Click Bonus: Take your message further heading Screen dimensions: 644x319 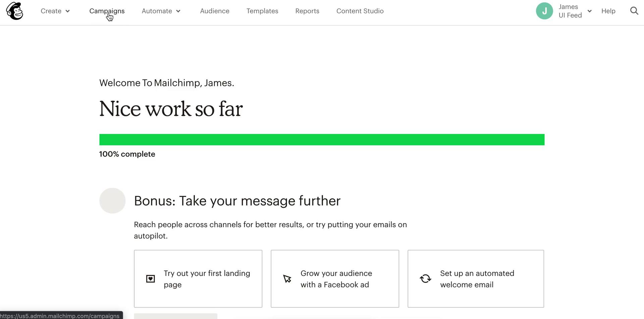[237, 201]
